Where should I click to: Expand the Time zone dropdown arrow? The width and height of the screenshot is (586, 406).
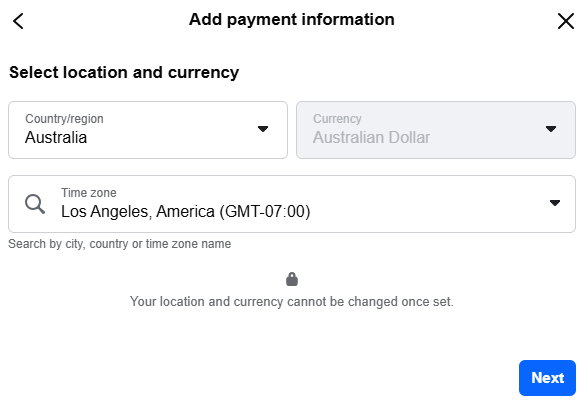[555, 203]
